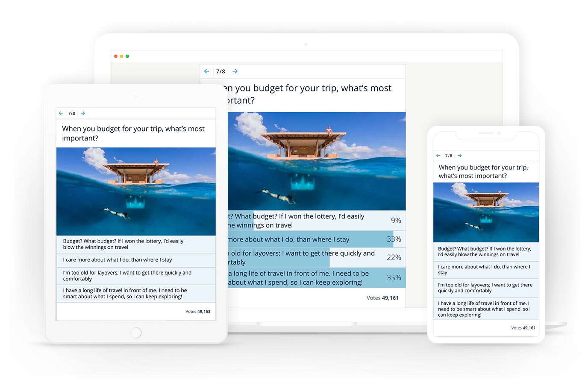Image resolution: width=588 pixels, height=379 pixels.
Task: Click the red close dot in the laptop window
Action: point(116,56)
